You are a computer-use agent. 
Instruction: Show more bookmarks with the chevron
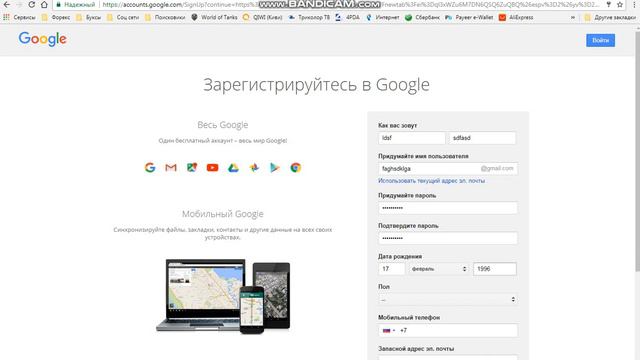573,18
